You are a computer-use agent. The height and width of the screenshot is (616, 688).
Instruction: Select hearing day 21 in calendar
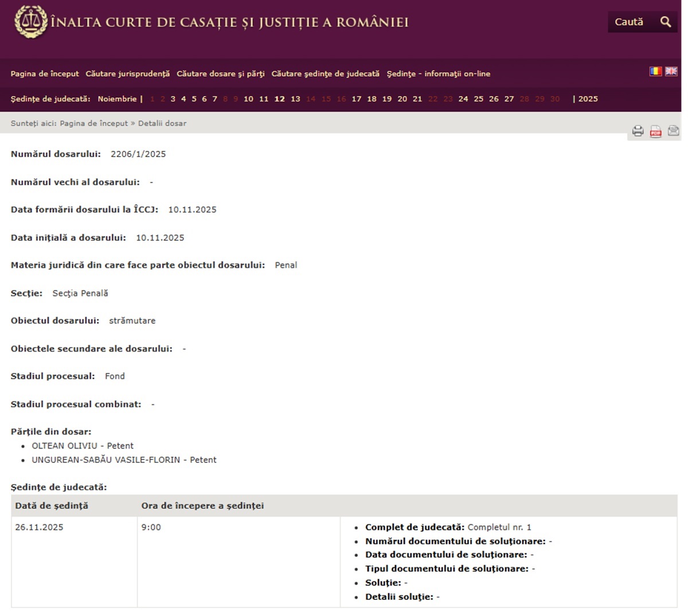(417, 99)
